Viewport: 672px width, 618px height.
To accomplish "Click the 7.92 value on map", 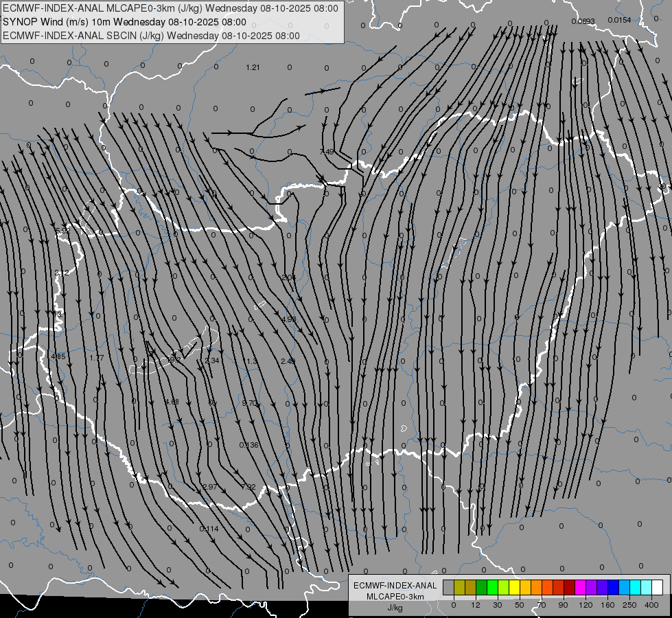I will pos(248,487).
